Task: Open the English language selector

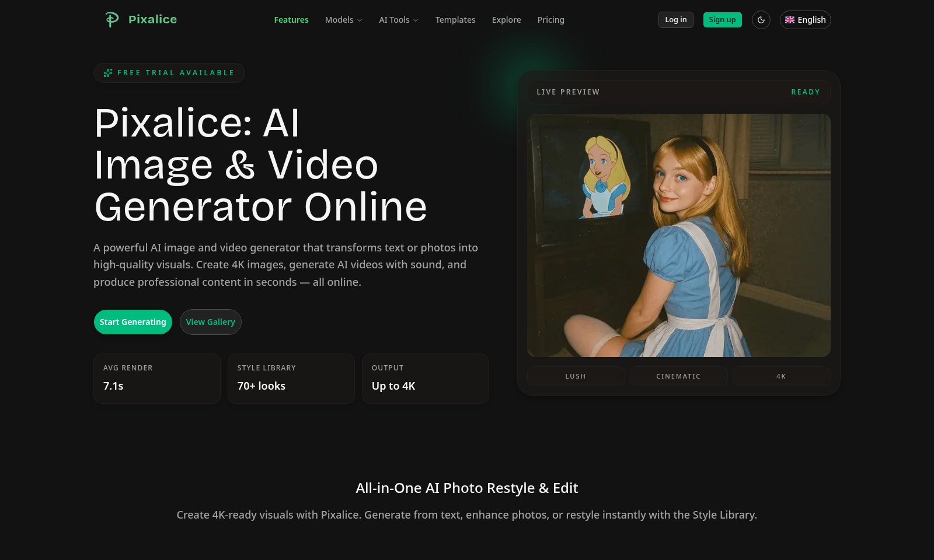Action: tap(805, 20)
